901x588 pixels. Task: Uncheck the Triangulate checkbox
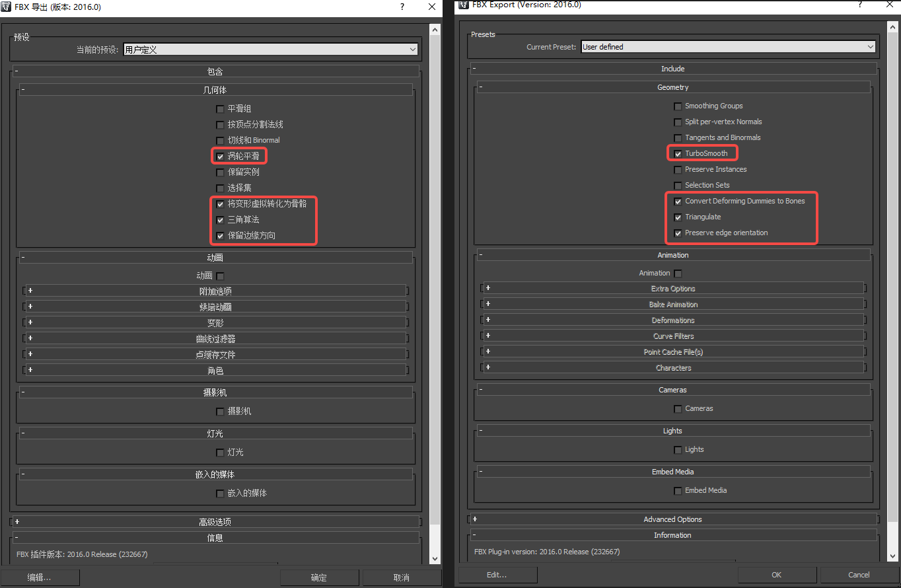pyautogui.click(x=678, y=217)
